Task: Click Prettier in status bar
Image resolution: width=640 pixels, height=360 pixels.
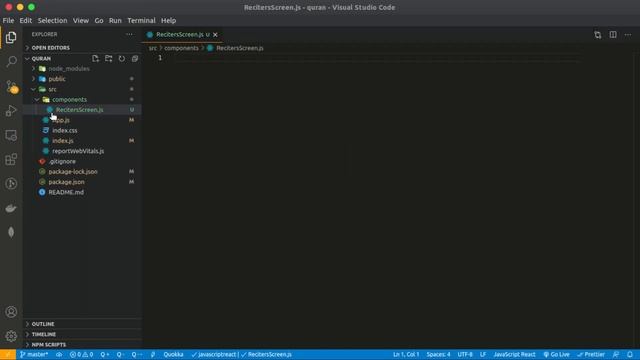Action: (591, 354)
